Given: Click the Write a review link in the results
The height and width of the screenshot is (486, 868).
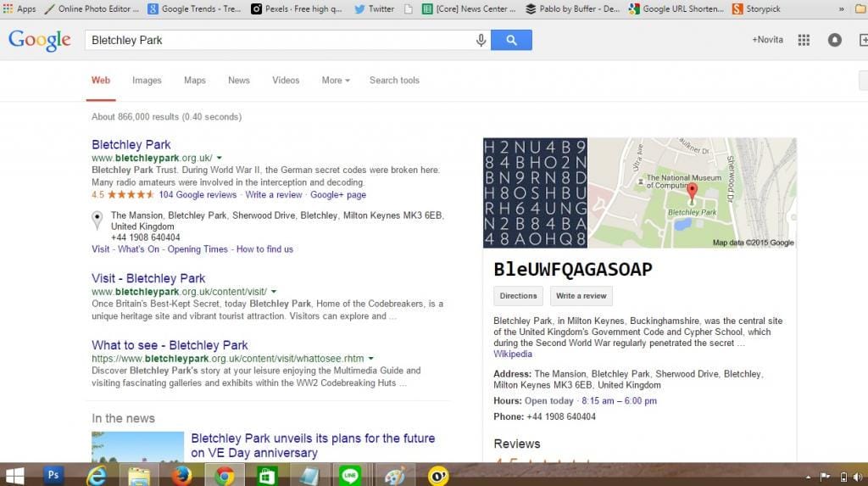Looking at the screenshot, I should coord(274,194).
